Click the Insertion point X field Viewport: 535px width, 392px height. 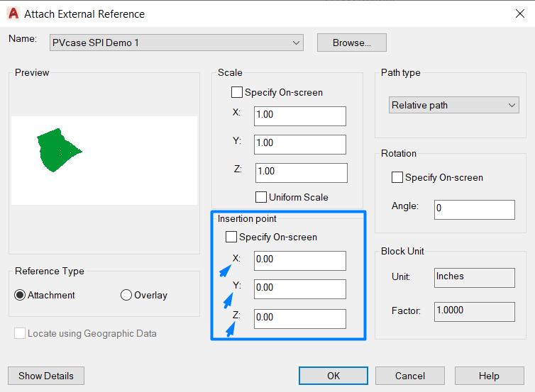point(300,260)
